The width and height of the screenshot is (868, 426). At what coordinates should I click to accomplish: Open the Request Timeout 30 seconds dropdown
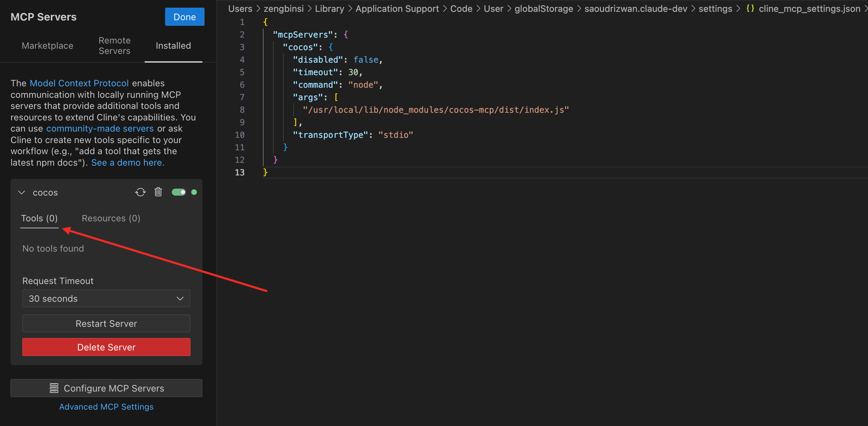106,299
